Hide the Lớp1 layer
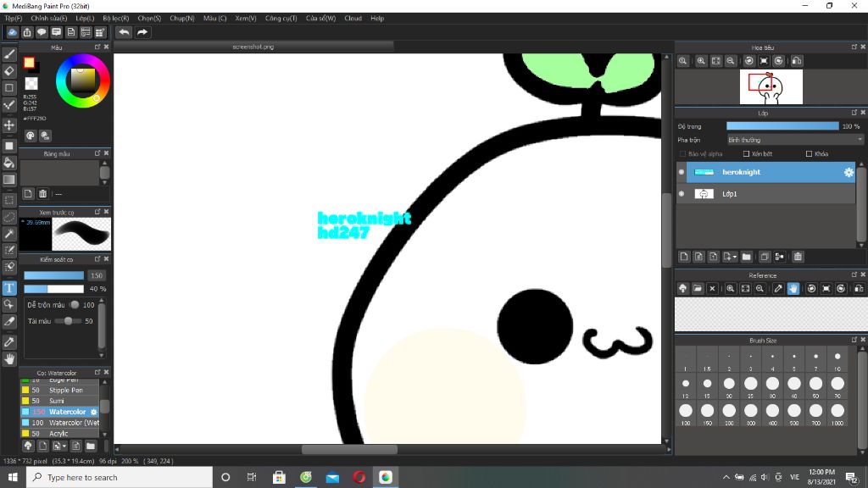 (682, 194)
